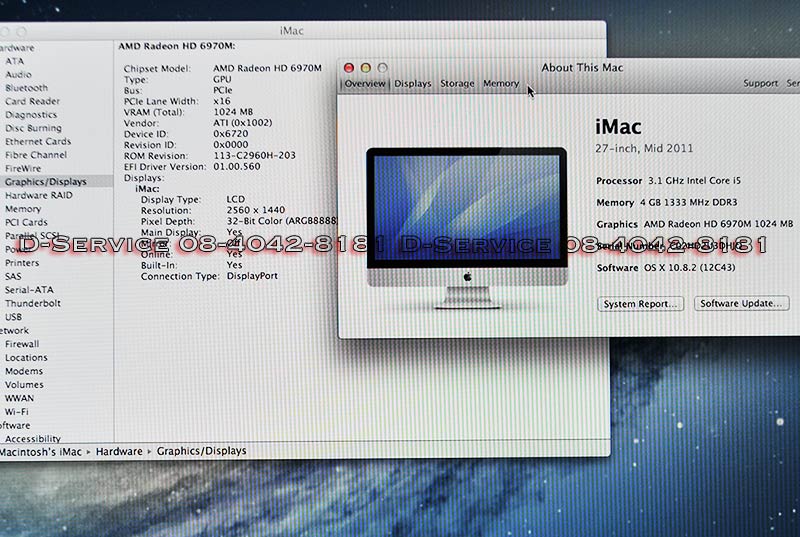Click the Vendor value ATI (0x1002)
This screenshot has width=800, height=537.
(242, 123)
